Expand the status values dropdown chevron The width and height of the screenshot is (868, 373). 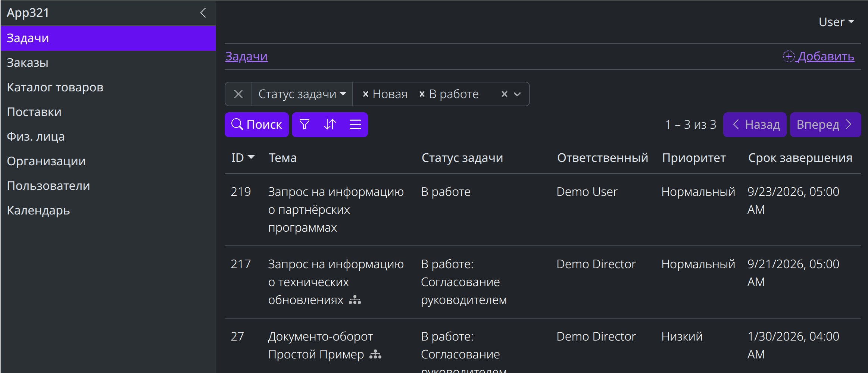coord(517,94)
